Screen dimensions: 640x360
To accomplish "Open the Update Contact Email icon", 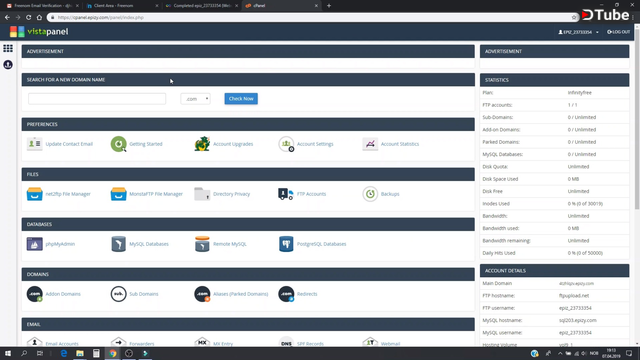I will coord(35,144).
